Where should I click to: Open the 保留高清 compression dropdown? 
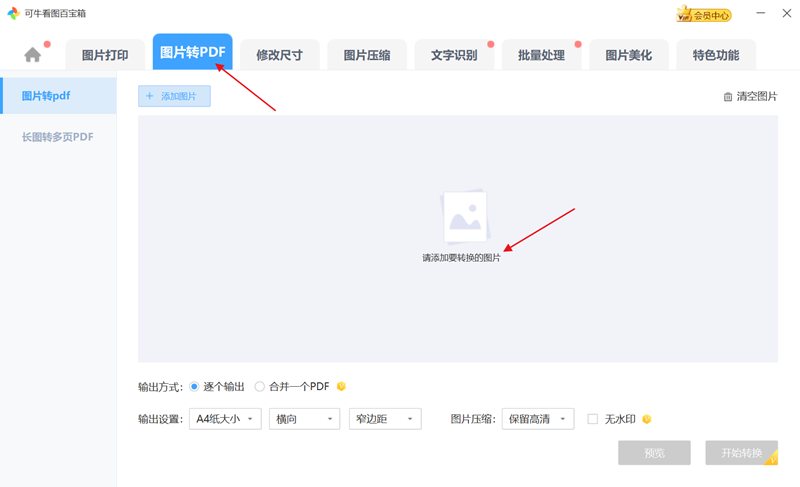click(x=538, y=419)
